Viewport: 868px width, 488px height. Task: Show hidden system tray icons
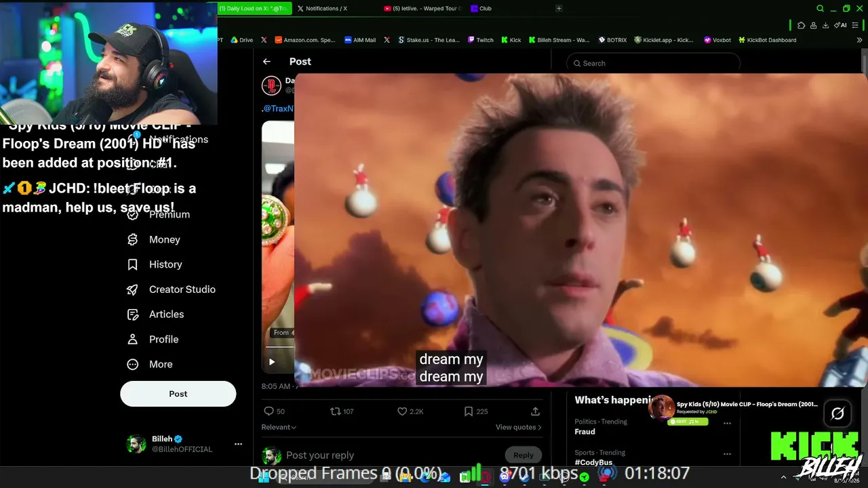pyautogui.click(x=783, y=477)
